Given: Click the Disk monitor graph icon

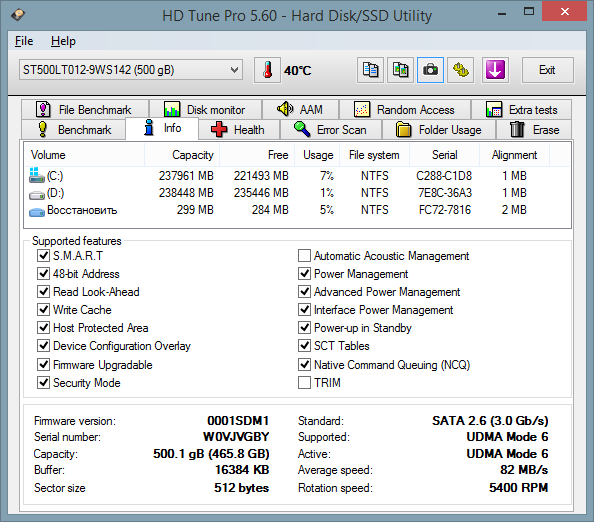Looking at the screenshot, I should click(x=172, y=109).
